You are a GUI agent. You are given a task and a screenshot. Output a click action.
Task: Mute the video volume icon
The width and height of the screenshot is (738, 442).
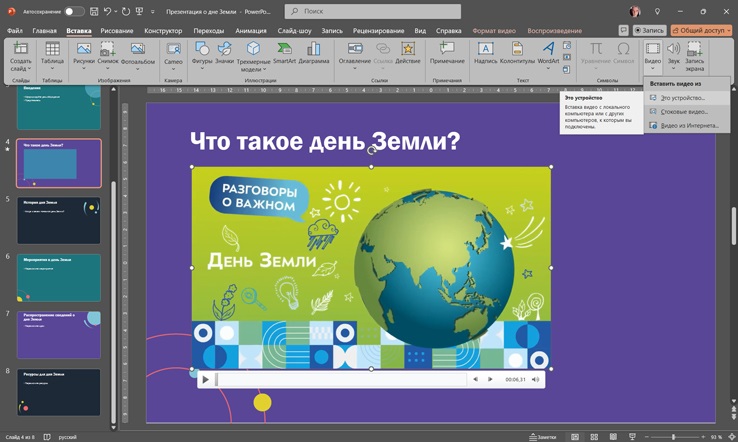[535, 380]
